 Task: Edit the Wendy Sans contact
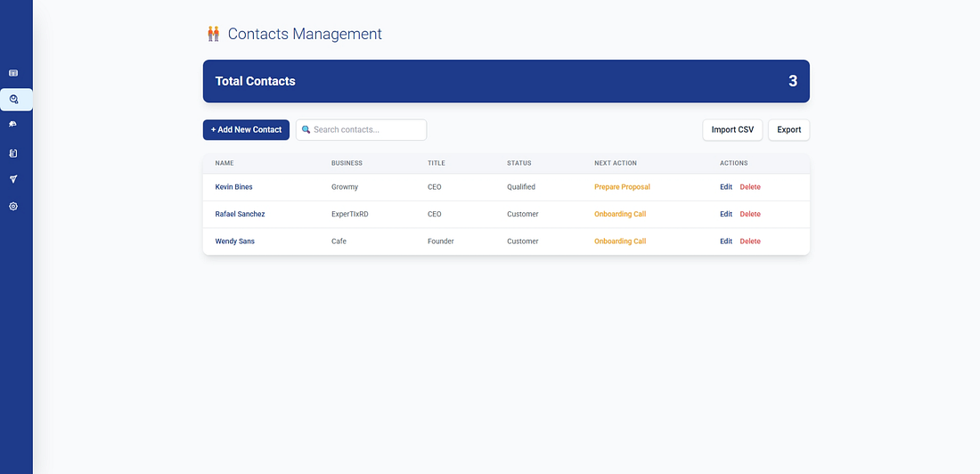[x=725, y=241]
